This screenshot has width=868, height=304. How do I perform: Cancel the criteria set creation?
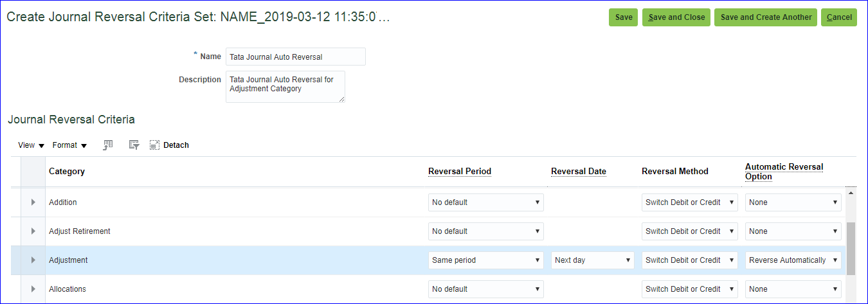coord(838,17)
